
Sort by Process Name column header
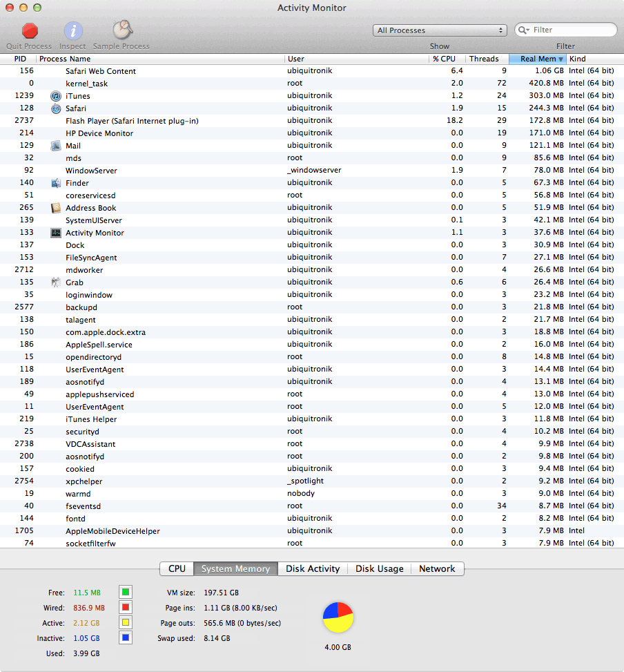coord(160,59)
